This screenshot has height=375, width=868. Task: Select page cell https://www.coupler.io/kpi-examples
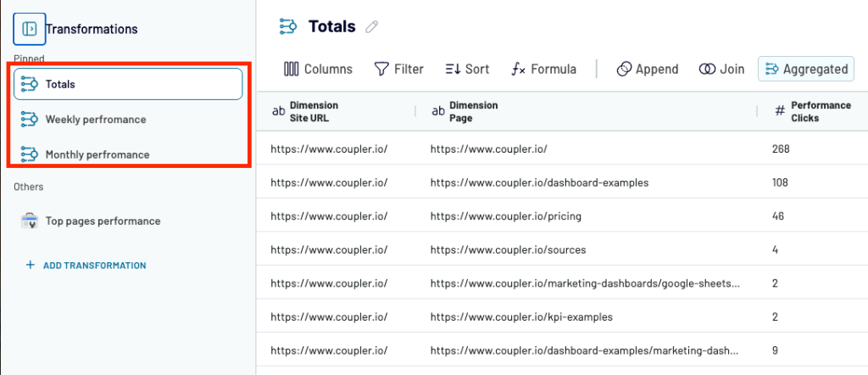521,317
